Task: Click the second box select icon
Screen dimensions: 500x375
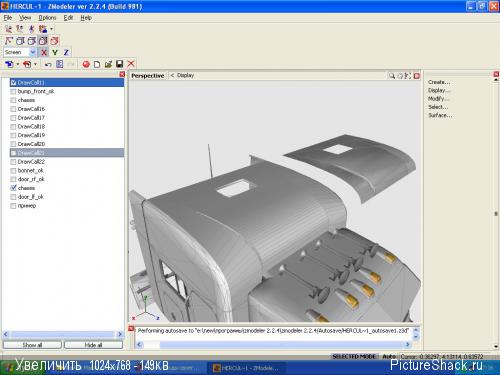Action: pyautogui.click(x=20, y=41)
